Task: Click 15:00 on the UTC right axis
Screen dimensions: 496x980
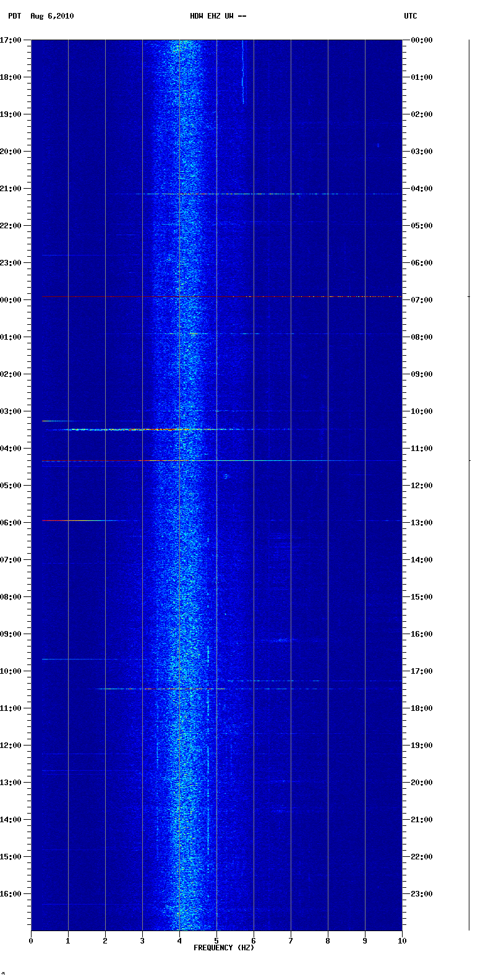Action: pyautogui.click(x=422, y=597)
